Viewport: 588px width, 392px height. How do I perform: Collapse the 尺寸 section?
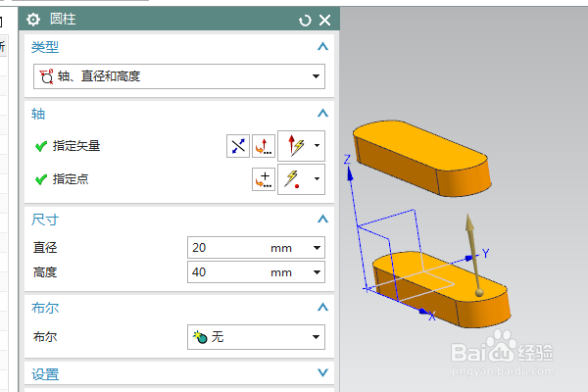pyautogui.click(x=322, y=220)
